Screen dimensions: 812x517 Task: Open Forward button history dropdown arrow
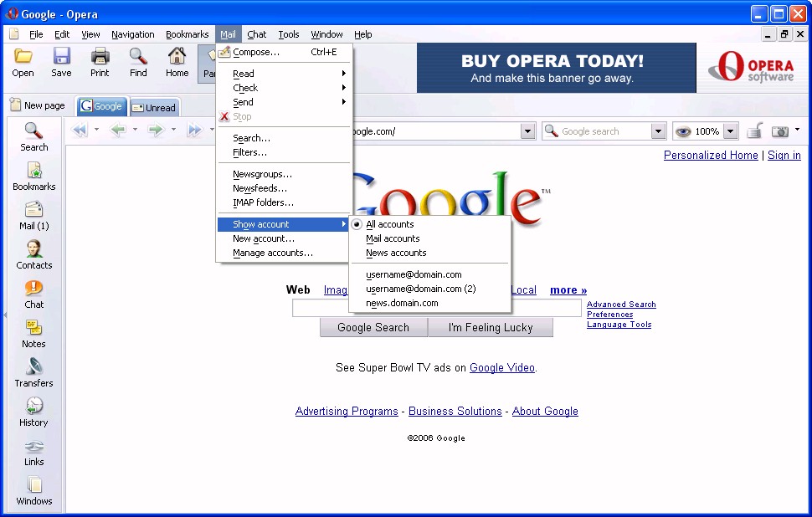(x=173, y=130)
